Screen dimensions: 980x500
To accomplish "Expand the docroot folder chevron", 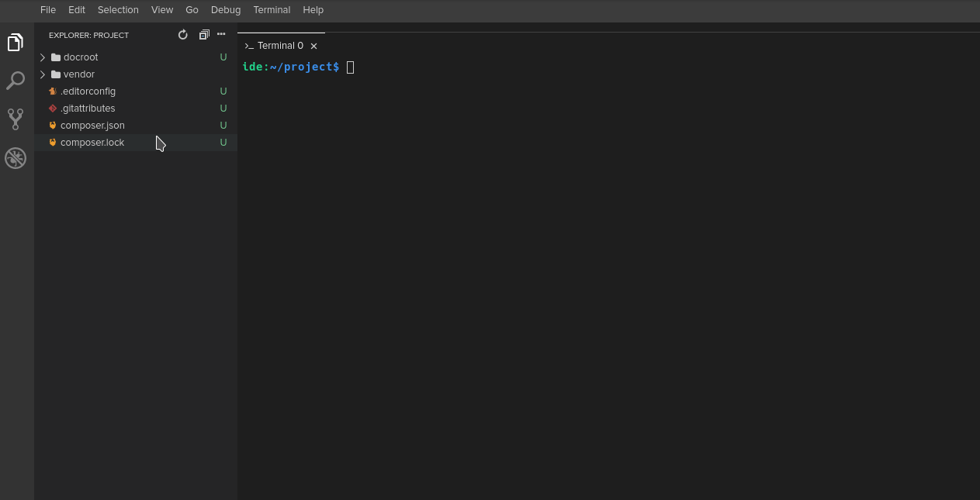I will (x=43, y=57).
